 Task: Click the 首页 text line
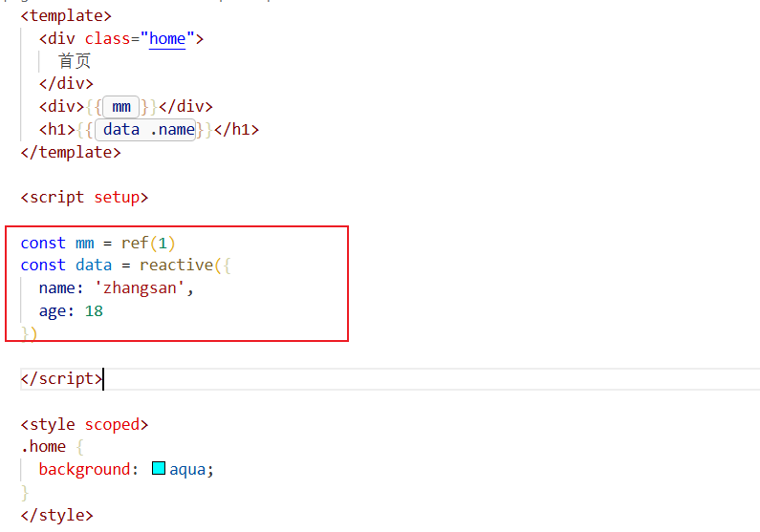click(x=75, y=61)
